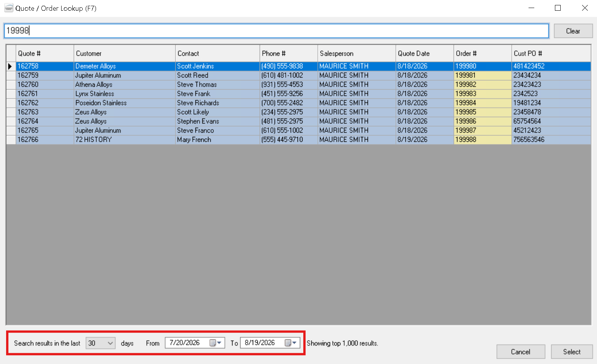The image size is (597, 364).
Task: Click order number 199985
Action: click(483, 112)
